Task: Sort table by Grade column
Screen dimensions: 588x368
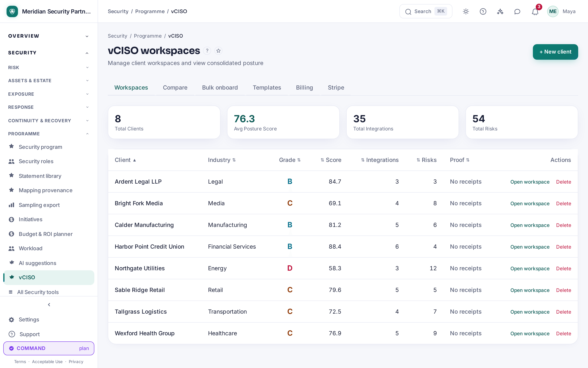Action: tap(290, 160)
